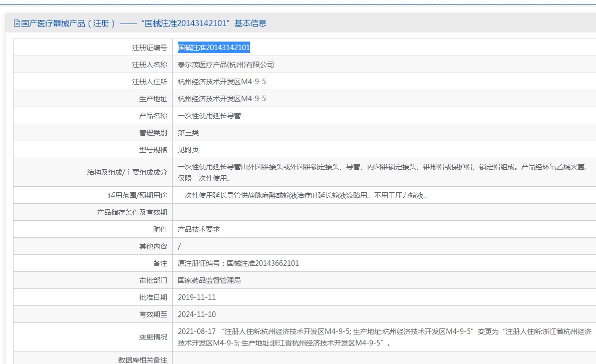Click the 结构及组成/主要组成成分 label
596x364 pixels.
[x=127, y=173]
